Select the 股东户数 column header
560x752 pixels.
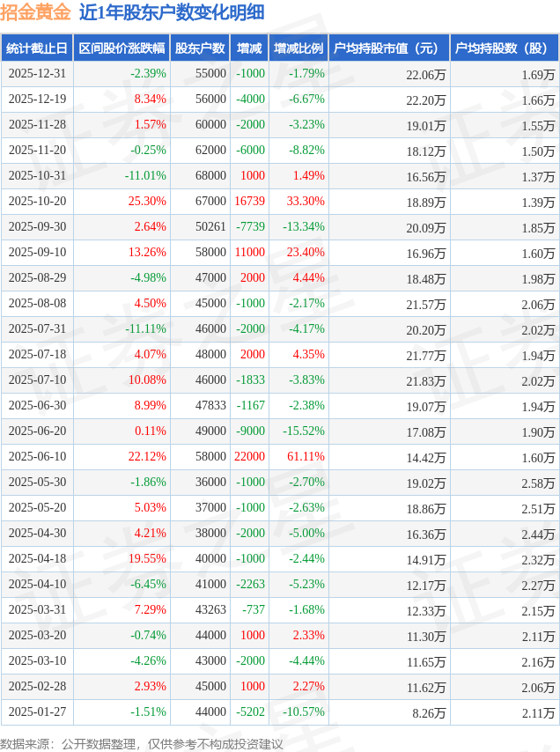pyautogui.click(x=200, y=48)
